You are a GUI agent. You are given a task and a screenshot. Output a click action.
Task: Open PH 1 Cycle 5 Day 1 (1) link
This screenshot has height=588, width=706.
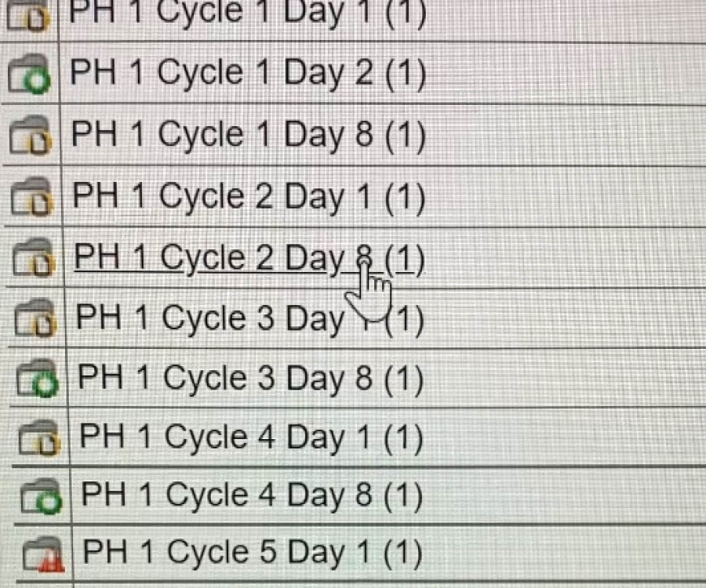coord(253,554)
